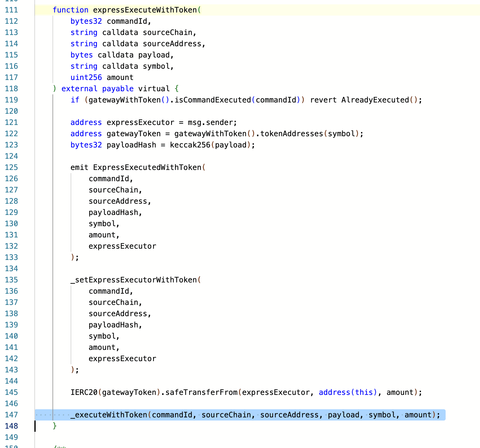The image size is (480, 448).
Task: Click line number 118 in the gutter
Action: 12,89
